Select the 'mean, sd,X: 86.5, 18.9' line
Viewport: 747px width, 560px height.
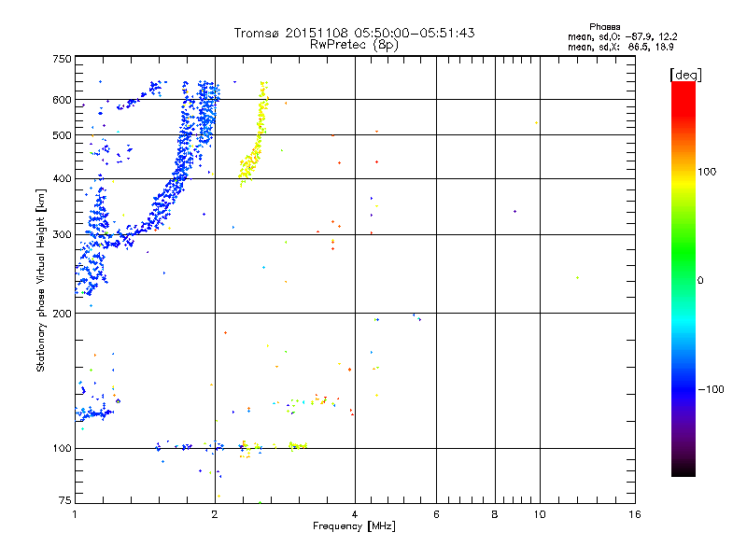620,47
